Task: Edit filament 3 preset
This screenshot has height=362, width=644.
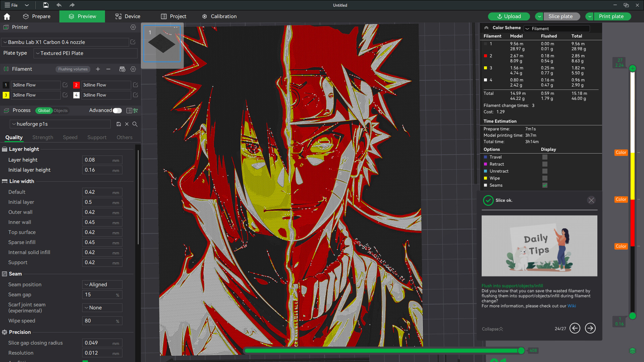Action: point(65,95)
